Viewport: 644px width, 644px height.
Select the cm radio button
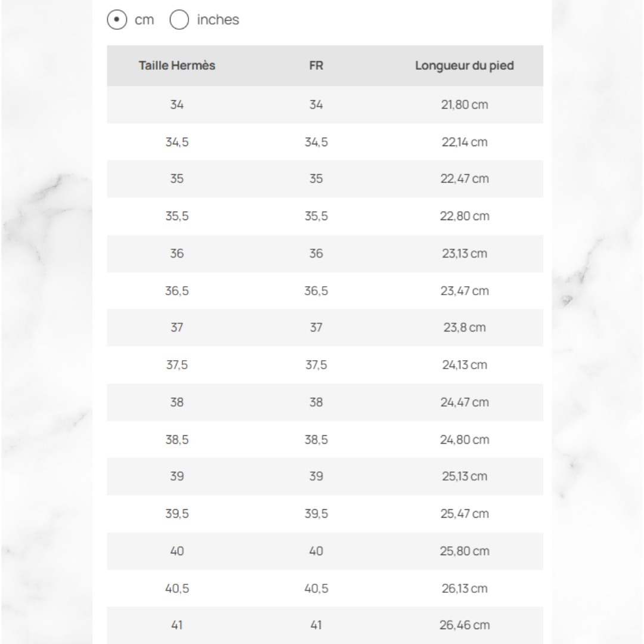click(117, 20)
